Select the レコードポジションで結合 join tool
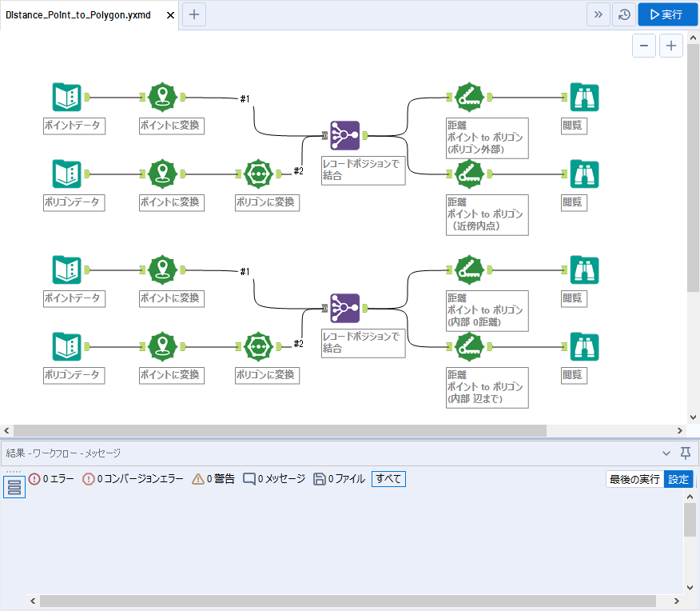Image resolution: width=700 pixels, height=611 pixels. (344, 135)
